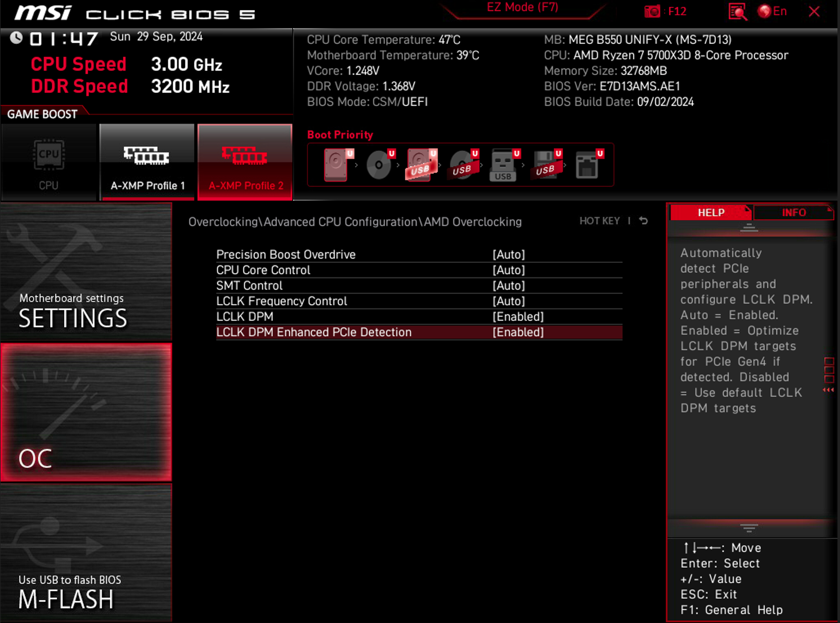Switch to the INFO tab
840x623 pixels.
coord(793,212)
